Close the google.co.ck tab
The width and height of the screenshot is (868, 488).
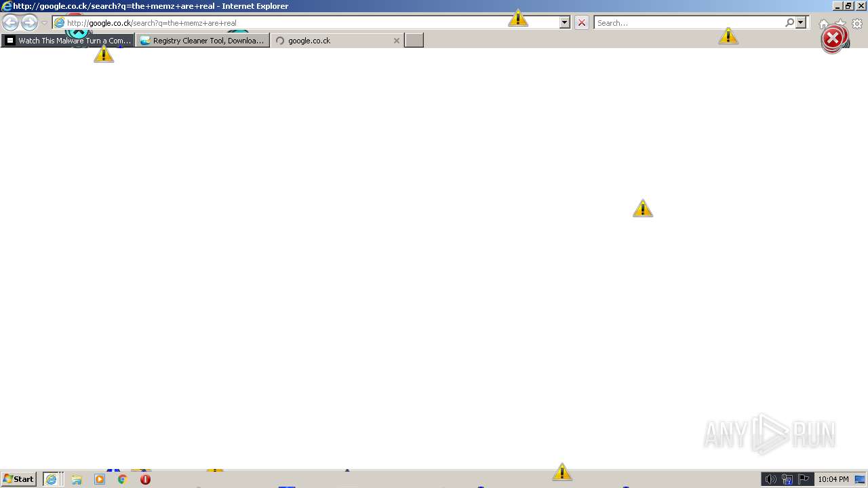point(397,41)
